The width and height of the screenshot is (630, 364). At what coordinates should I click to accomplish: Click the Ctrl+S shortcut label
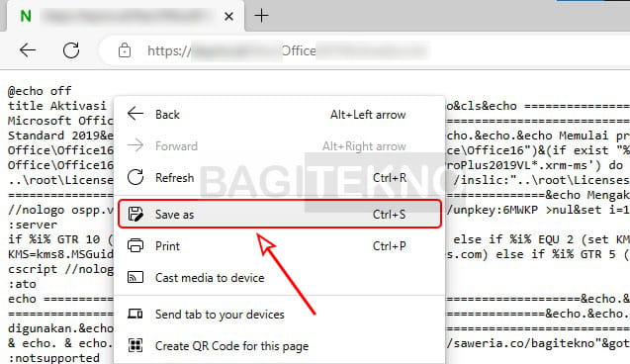389,215
